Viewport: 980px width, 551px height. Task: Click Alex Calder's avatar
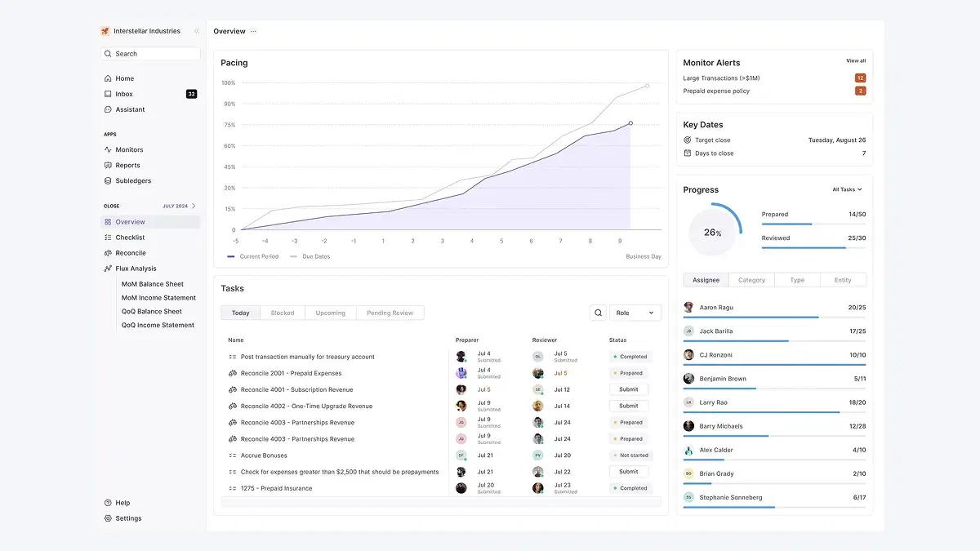tap(688, 450)
